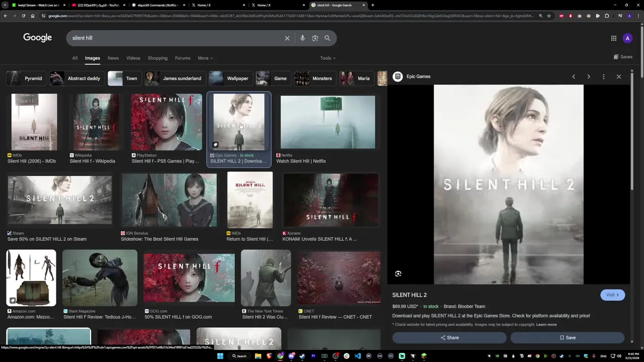644x362 pixels.
Task: Switch to the Shopping tab
Action: point(157,58)
